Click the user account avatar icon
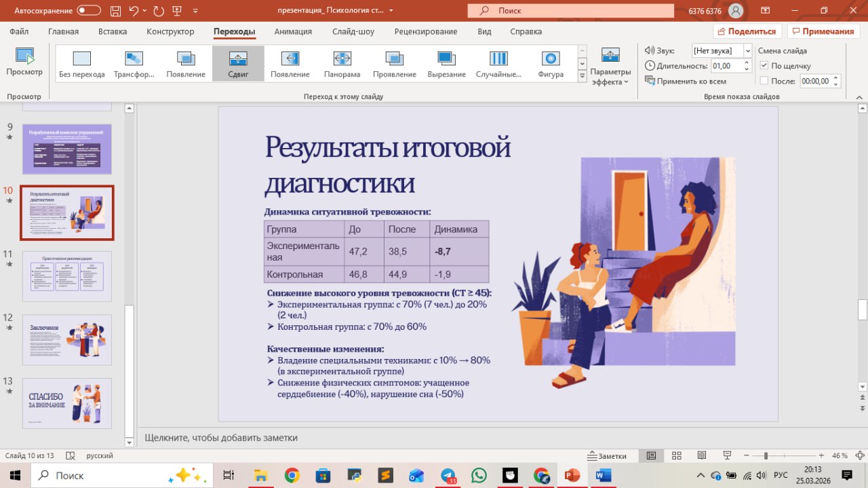The width and height of the screenshot is (868, 488). [736, 10]
